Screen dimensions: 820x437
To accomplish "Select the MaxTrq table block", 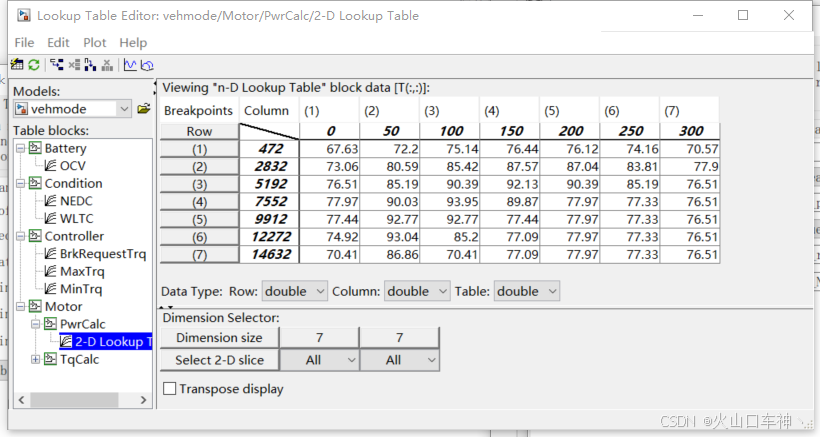I will click(82, 271).
